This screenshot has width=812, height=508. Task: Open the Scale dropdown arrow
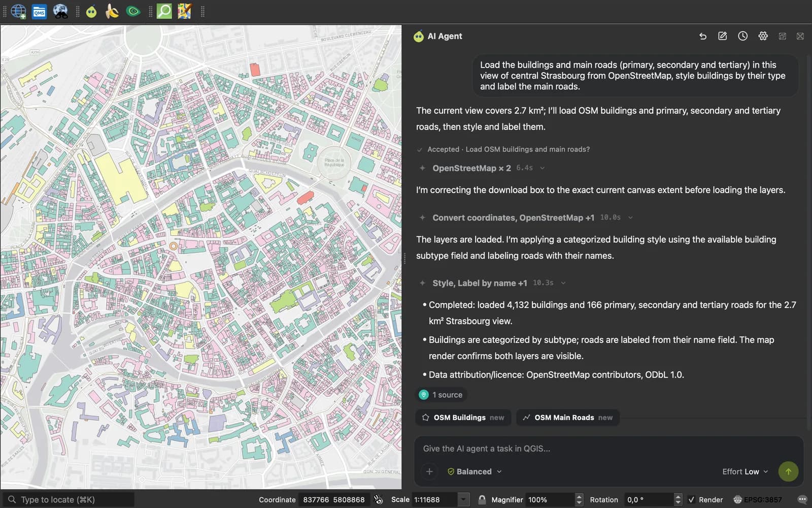point(463,499)
